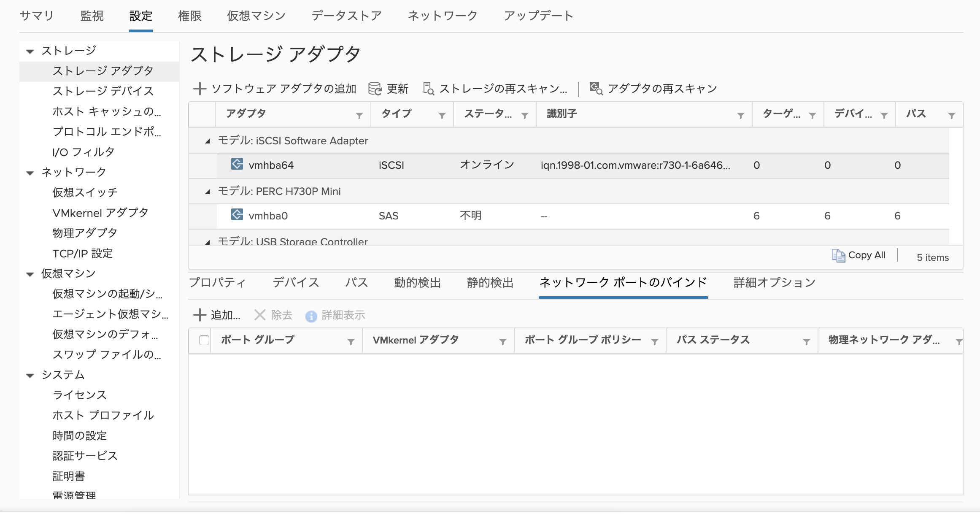The width and height of the screenshot is (980, 514).
Task: Click the plus icon of ソフトウェア アダプタの追加
Action: pos(200,89)
